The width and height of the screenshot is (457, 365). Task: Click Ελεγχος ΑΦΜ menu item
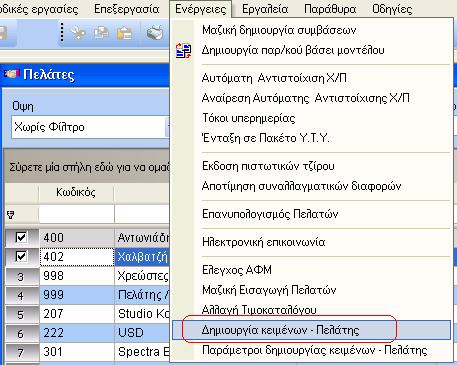click(237, 269)
